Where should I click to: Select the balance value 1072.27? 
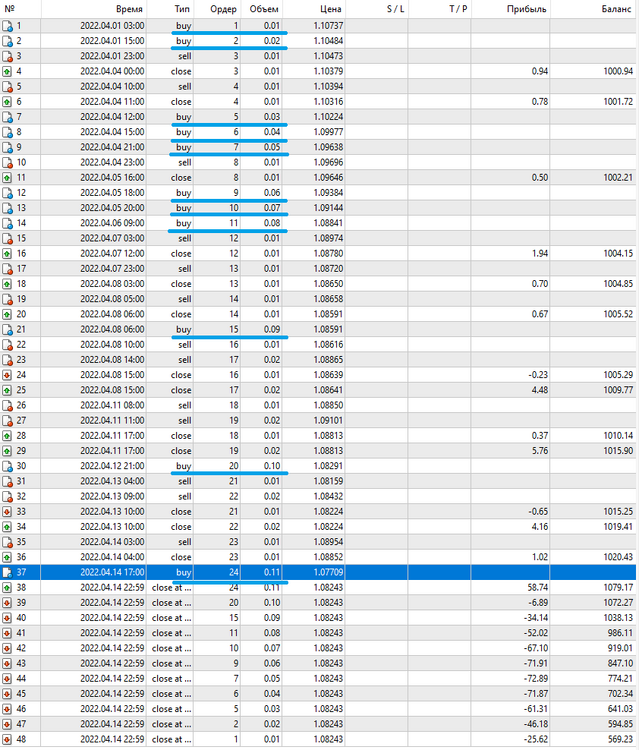618,603
